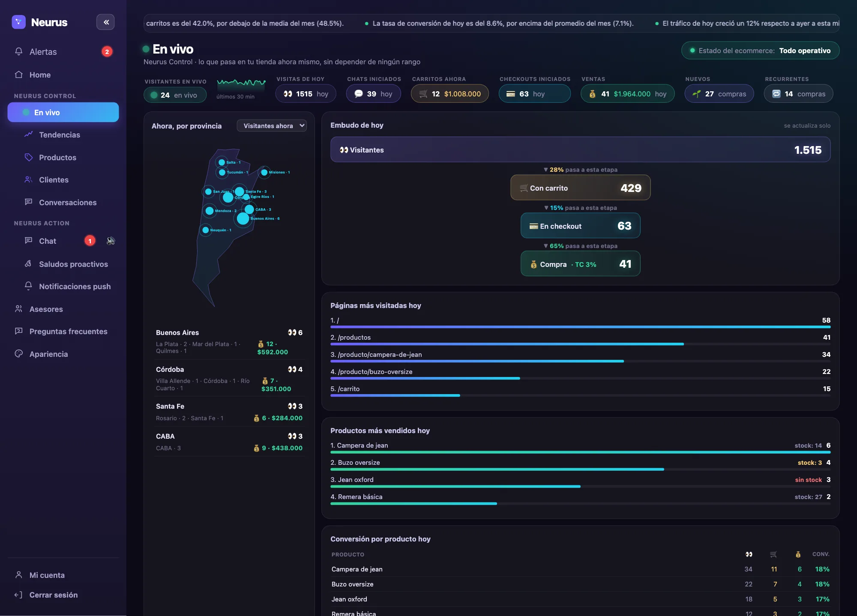Select the Córdoba province row
Screen dimensions: 857x616
point(229,378)
